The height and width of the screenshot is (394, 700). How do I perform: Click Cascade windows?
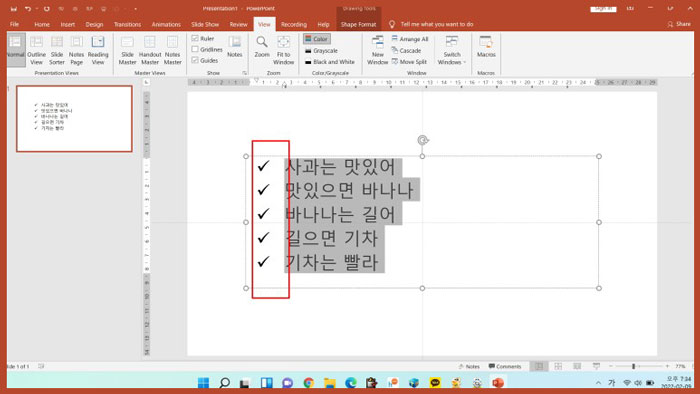406,50
